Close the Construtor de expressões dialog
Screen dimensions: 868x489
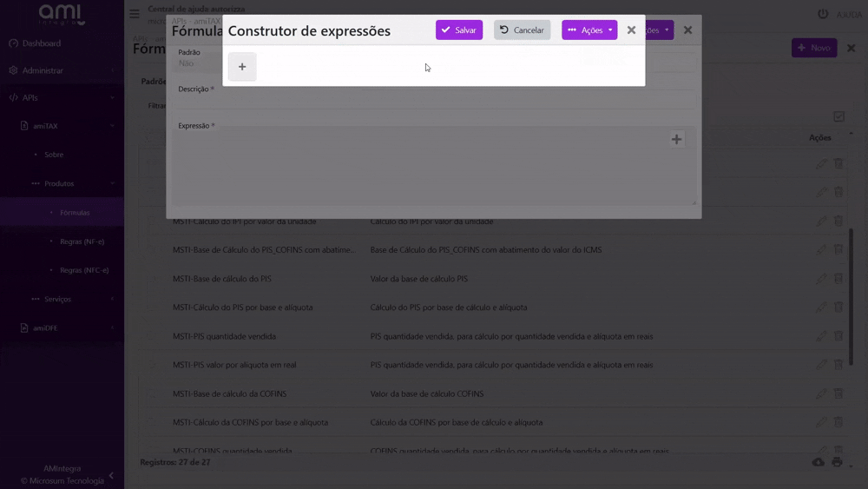pos(631,30)
